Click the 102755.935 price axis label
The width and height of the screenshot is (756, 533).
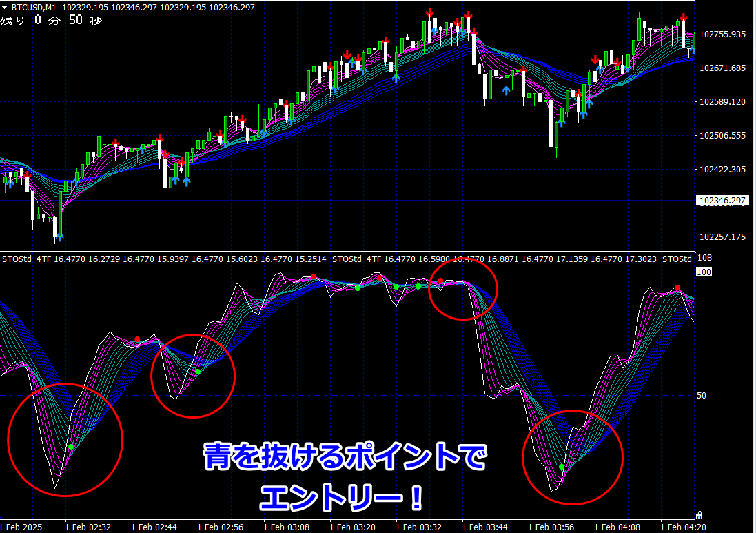(x=722, y=34)
